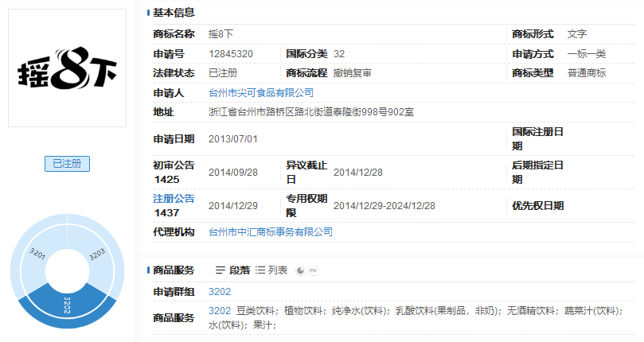The height and width of the screenshot is (342, 644).
Task: Open applicant 台州市尖可食品有限公司 link
Action: [261, 93]
